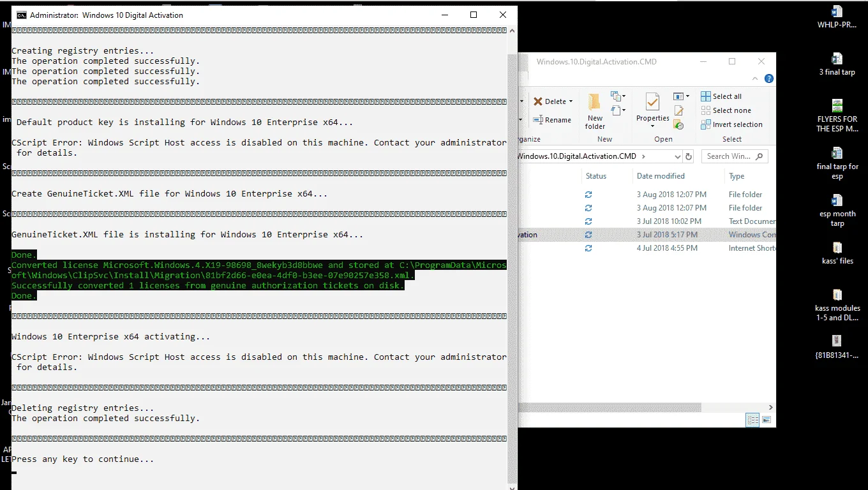Maximize the Windows 10 Digital Activation console
868x490 pixels.
tap(474, 15)
